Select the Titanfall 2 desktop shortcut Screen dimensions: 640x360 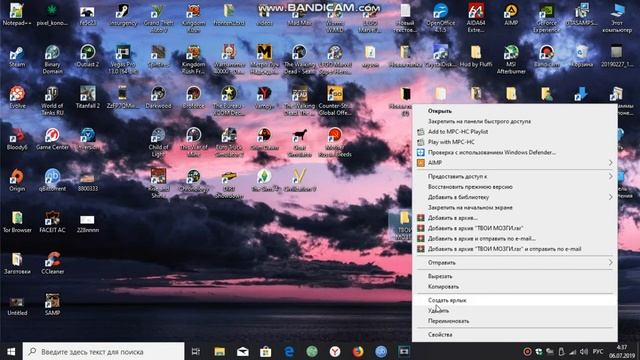[87, 98]
